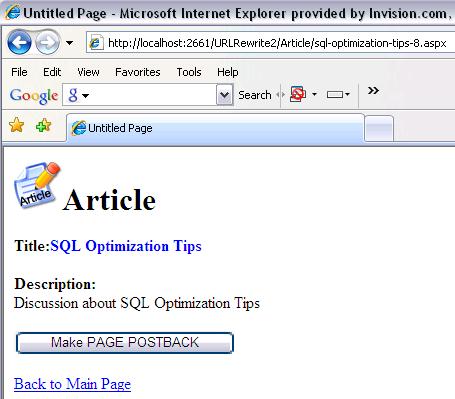Select the Untitled Page tab
This screenshot has height=399, width=455.
[x=215, y=128]
